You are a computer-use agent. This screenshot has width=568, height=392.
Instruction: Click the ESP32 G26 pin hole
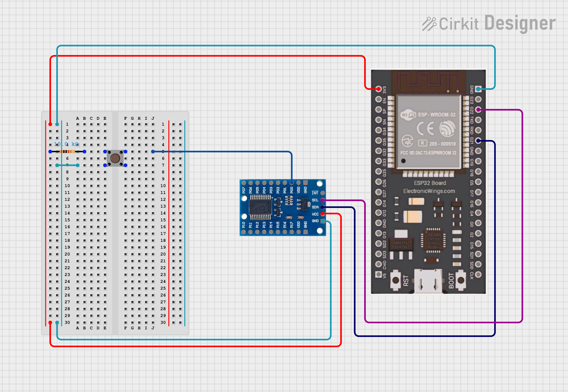coord(378,182)
